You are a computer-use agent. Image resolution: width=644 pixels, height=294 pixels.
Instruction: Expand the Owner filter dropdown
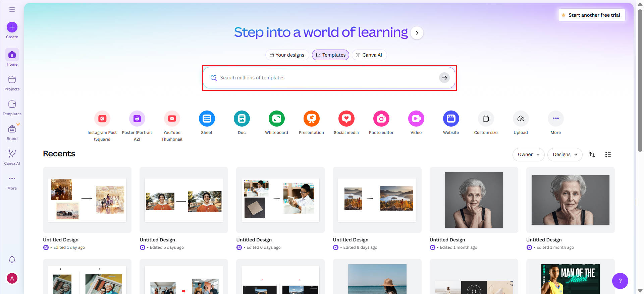point(528,155)
